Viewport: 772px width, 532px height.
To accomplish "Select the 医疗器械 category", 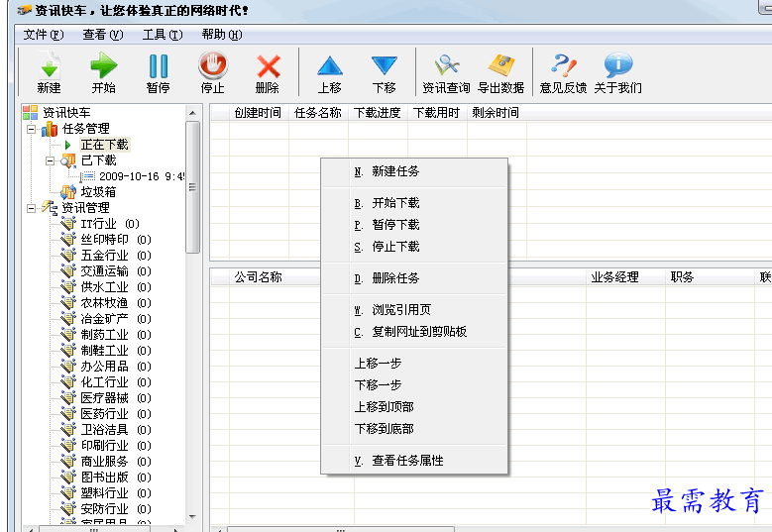I will (116, 398).
